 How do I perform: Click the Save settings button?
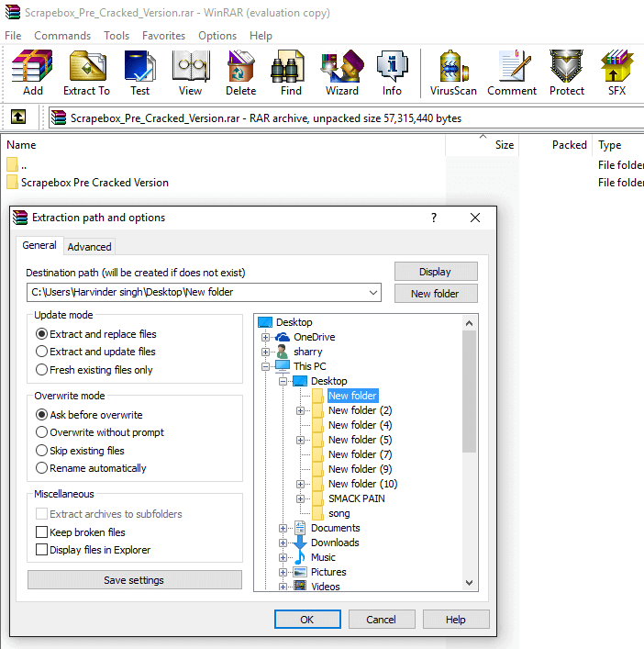pos(135,580)
